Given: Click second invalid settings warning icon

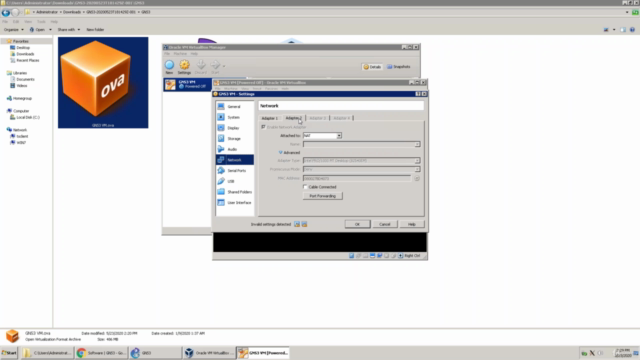Looking at the screenshot, I should point(304,224).
